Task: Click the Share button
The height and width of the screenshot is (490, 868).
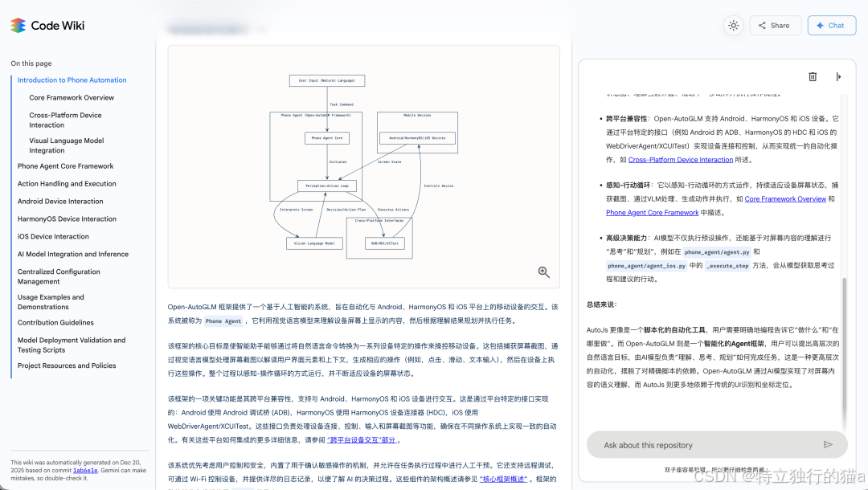Action: click(775, 26)
